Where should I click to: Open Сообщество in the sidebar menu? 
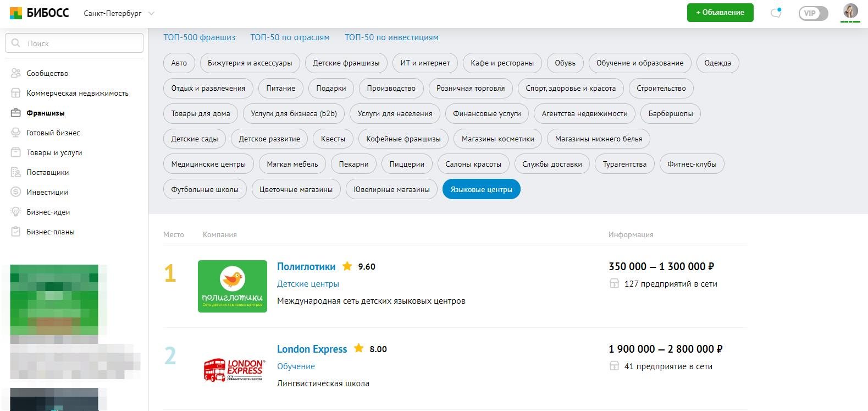click(x=47, y=73)
